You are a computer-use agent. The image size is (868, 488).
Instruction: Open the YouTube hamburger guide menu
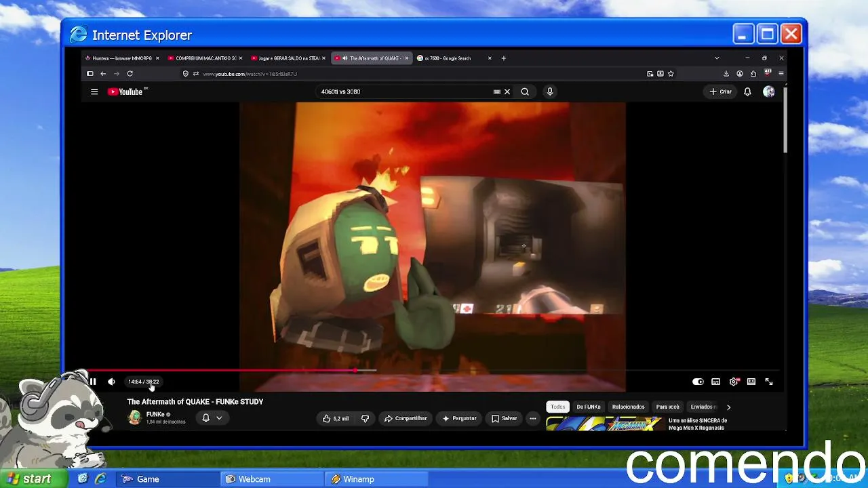coord(94,91)
